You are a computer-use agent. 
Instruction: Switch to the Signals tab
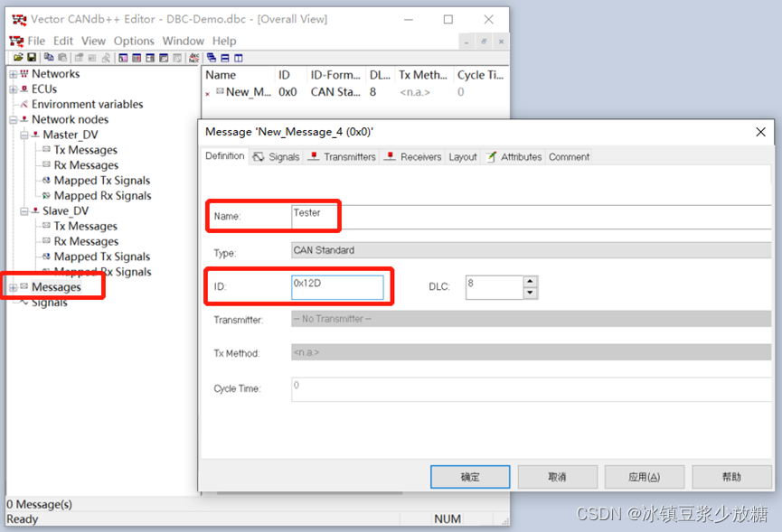tap(277, 157)
